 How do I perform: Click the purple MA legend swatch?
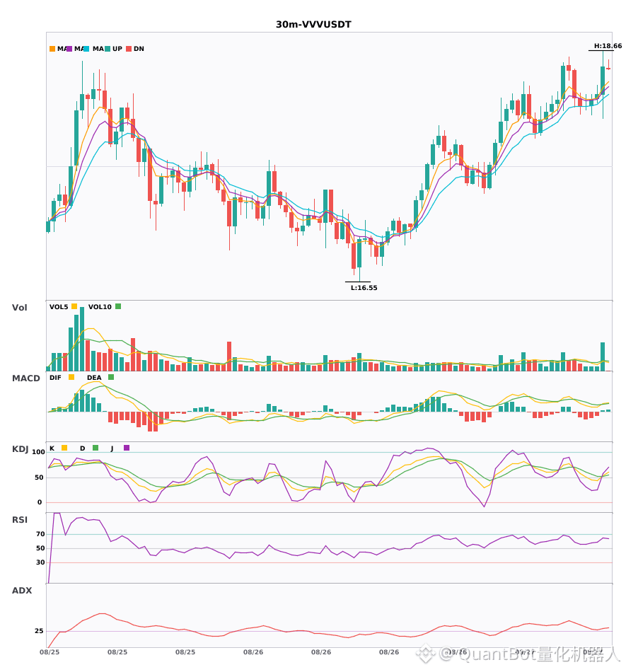[69, 49]
